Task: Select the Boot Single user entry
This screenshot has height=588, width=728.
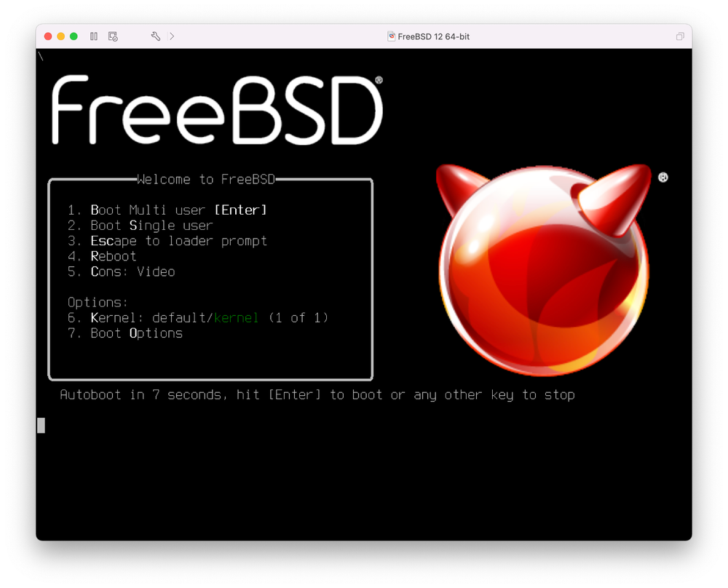Action: point(151,225)
